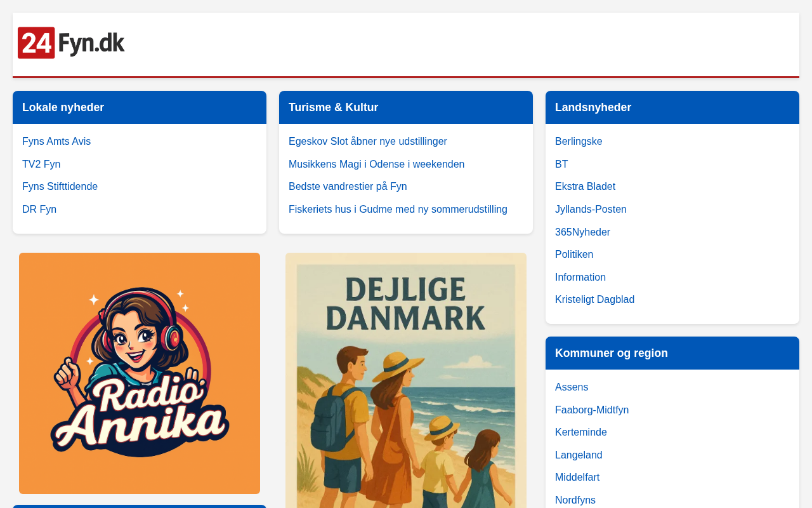The height and width of the screenshot is (508, 812).
Task: Click the 24Fyn.dk logo
Action: tap(71, 43)
